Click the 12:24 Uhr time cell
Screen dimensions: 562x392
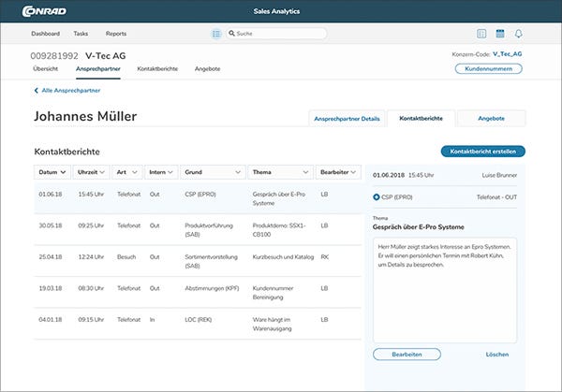(x=91, y=257)
